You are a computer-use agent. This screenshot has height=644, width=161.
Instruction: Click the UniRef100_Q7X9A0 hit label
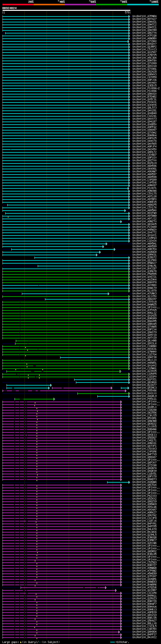coord(144,41)
